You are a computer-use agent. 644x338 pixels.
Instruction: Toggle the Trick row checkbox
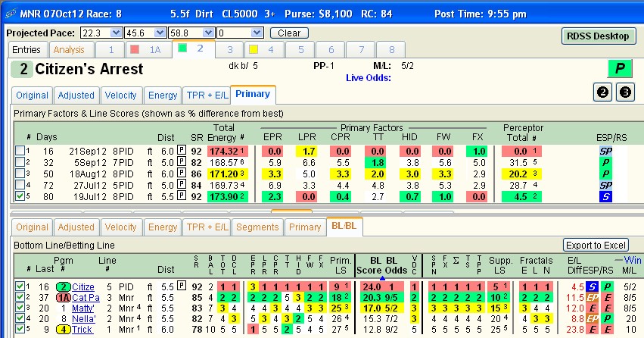[20, 329]
